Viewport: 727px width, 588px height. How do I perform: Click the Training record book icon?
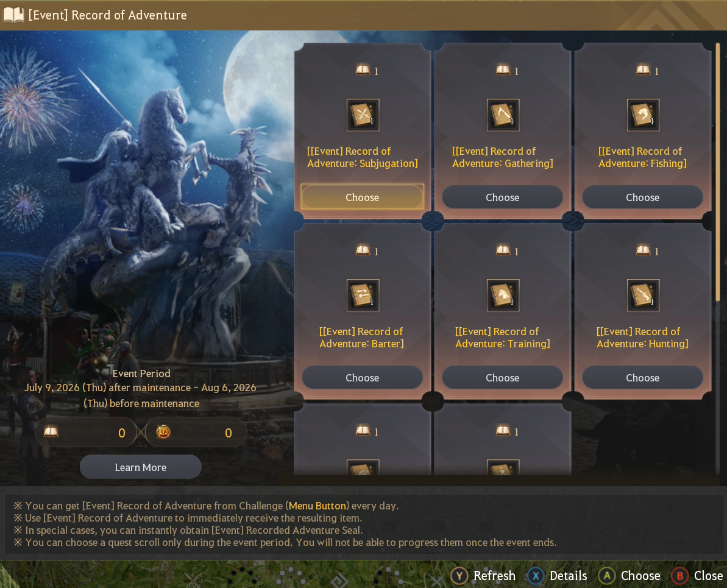(x=503, y=296)
